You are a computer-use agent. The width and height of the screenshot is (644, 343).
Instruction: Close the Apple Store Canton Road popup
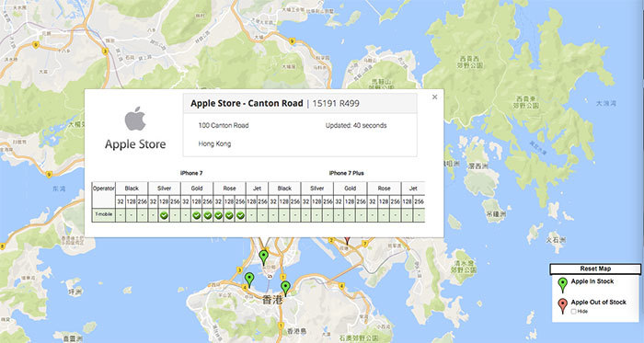coord(434,97)
